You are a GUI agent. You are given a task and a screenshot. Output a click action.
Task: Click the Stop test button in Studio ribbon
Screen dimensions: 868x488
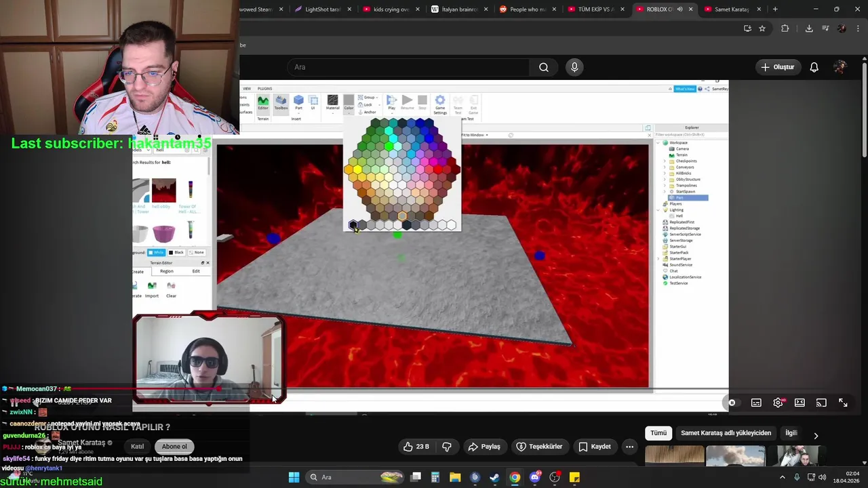coord(422,102)
